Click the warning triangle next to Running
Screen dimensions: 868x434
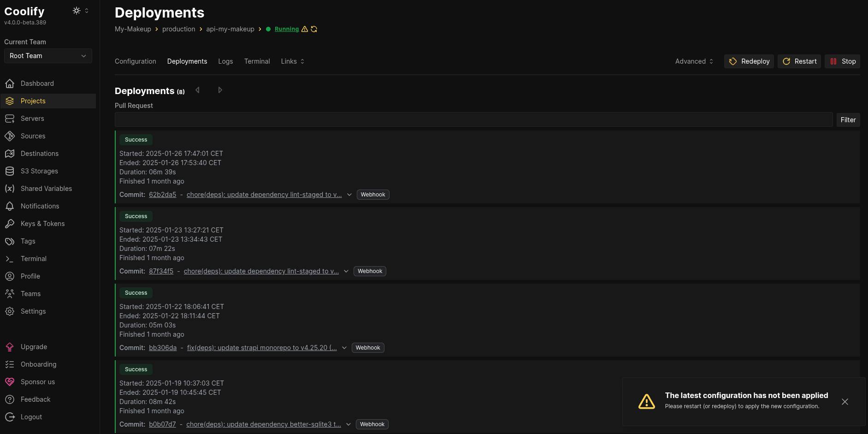[304, 29]
